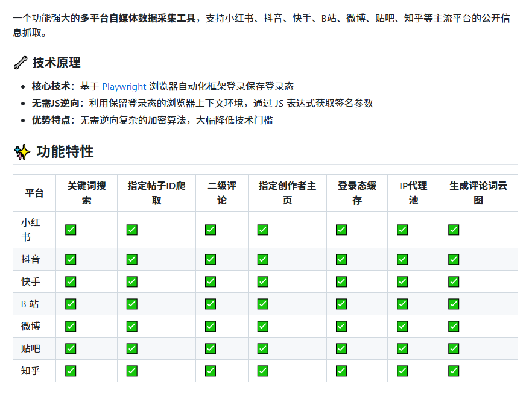This screenshot has height=393, width=532.
Task: Click 快手 二级评论 check mark
Action: coord(211,281)
